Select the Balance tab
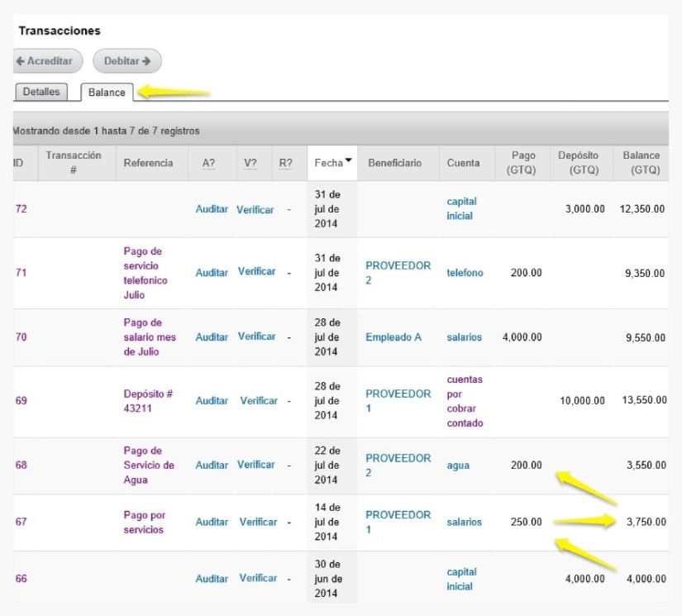Screen dimensions: 682x616 click(x=107, y=93)
